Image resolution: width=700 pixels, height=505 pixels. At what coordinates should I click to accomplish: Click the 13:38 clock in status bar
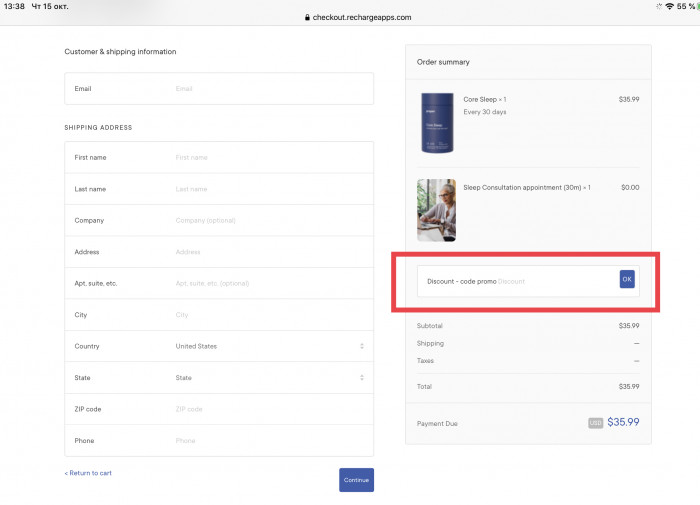[14, 6]
